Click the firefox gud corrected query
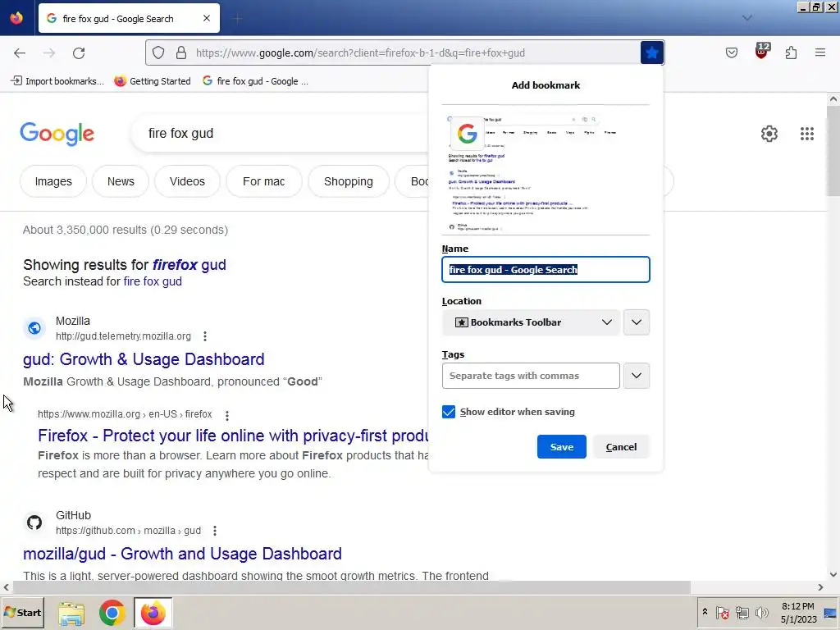This screenshot has height=630, width=840. tap(189, 265)
